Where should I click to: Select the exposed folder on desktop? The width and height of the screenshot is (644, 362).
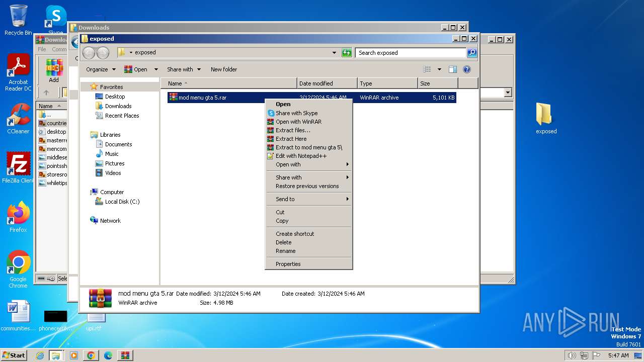tap(546, 119)
